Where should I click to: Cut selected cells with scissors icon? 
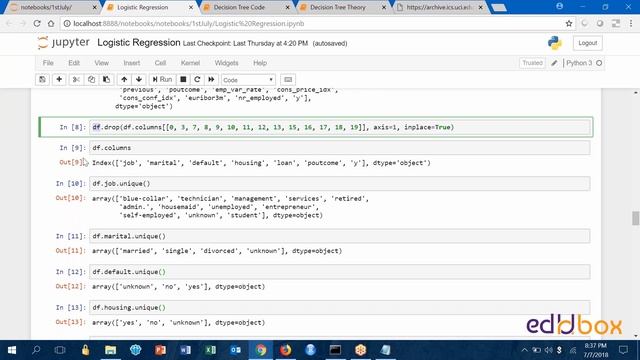[76, 80]
